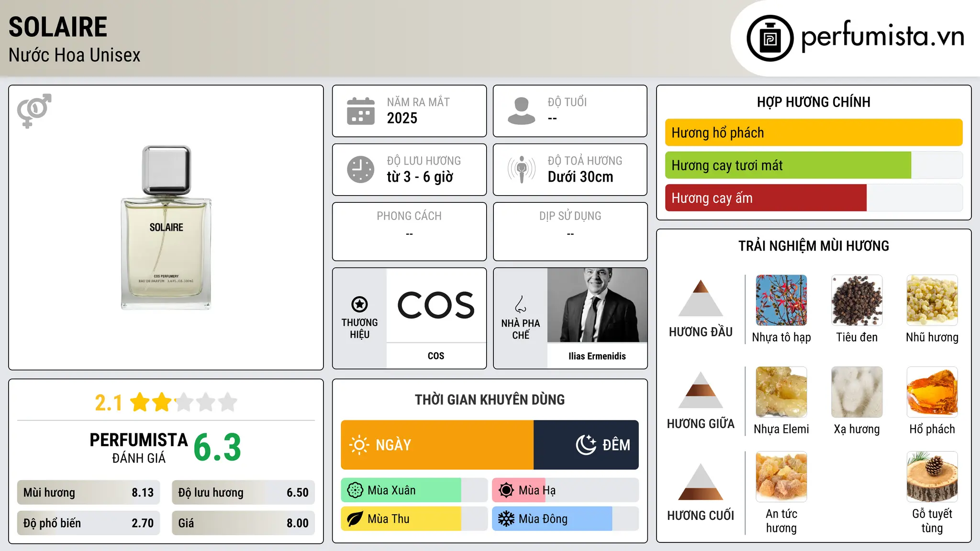Select the Hổ phách note image
Viewport: 980px width, 551px height.
[x=932, y=392]
